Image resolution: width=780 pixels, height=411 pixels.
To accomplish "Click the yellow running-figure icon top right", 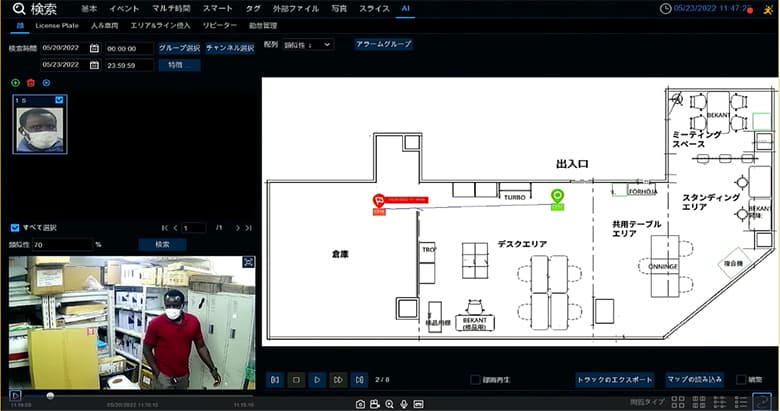I will coord(769,9).
